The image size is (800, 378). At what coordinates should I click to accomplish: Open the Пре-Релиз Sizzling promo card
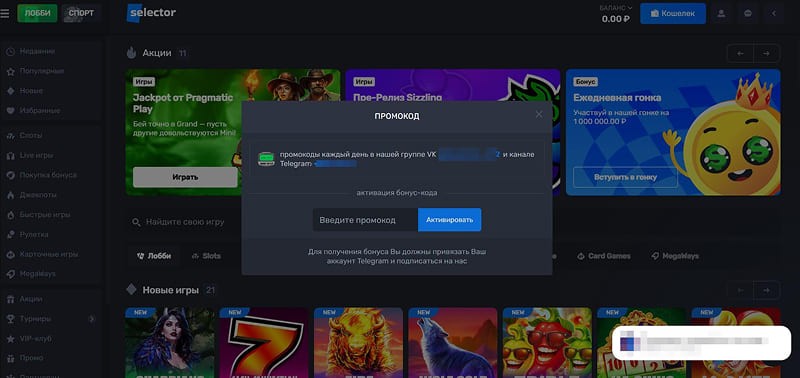pyautogui.click(x=453, y=85)
